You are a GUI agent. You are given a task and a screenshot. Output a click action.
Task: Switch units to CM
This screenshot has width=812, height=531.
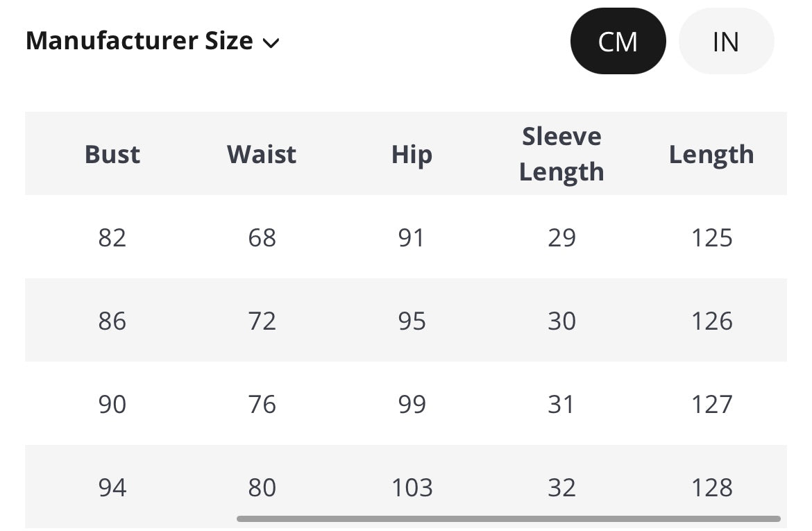click(618, 42)
